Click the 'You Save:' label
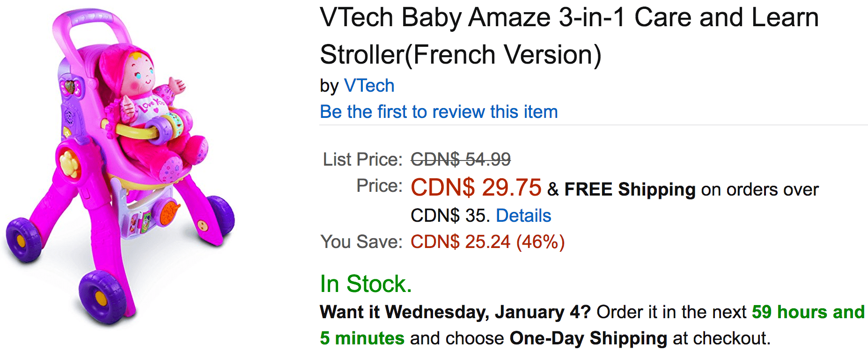The height and width of the screenshot is (350, 868). tap(361, 242)
